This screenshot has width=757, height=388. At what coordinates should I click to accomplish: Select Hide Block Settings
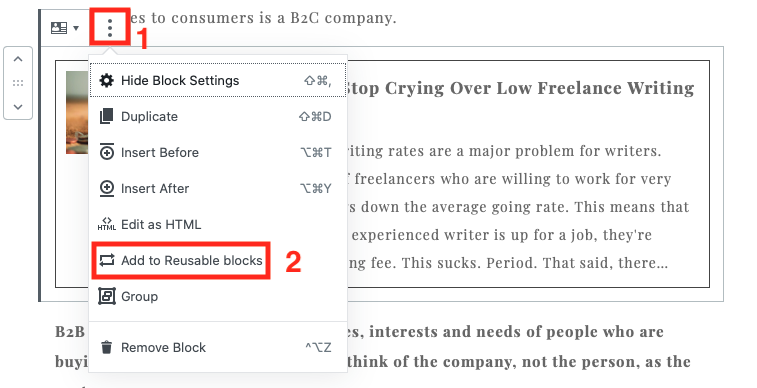(x=218, y=81)
